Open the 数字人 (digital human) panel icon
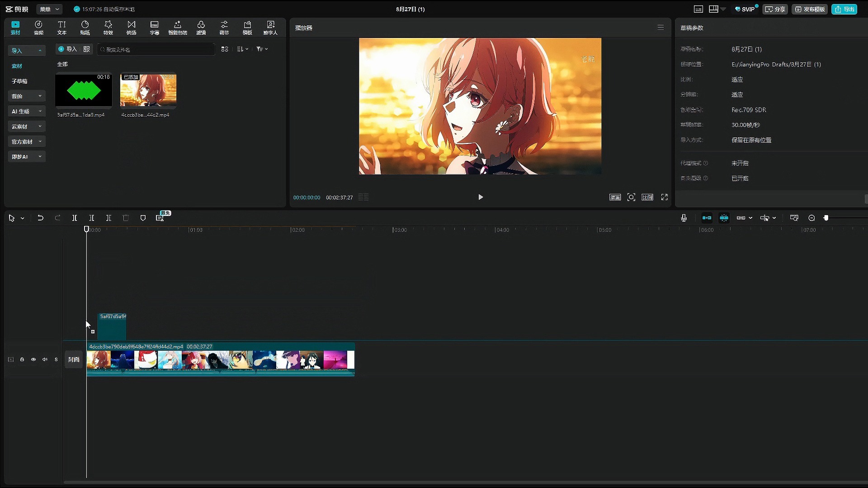 click(x=270, y=28)
